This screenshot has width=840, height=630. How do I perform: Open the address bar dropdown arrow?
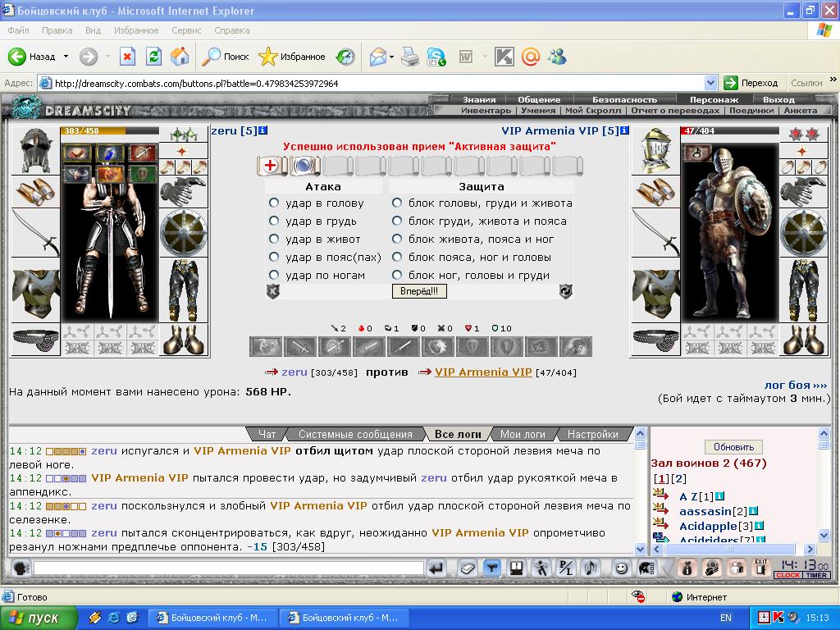coord(710,83)
